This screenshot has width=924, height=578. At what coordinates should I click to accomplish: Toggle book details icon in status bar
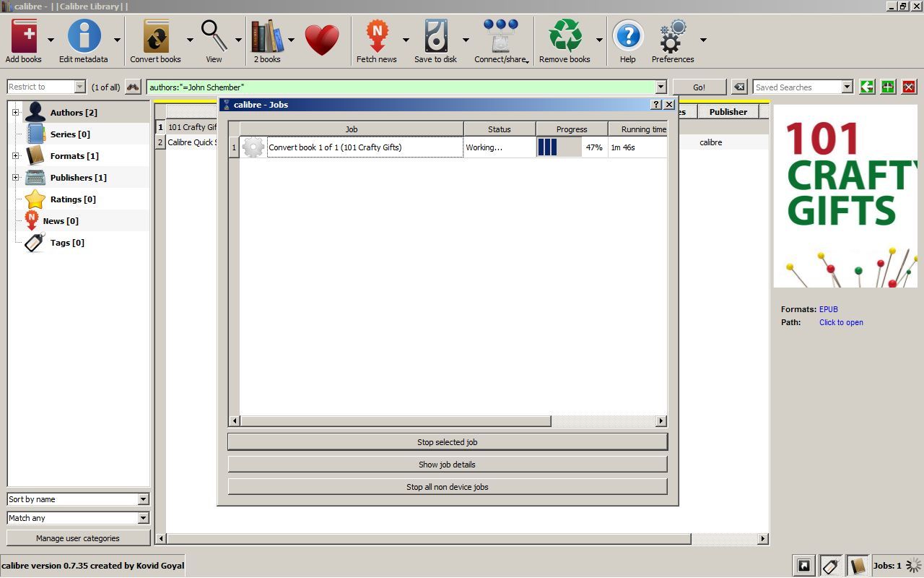click(x=858, y=566)
